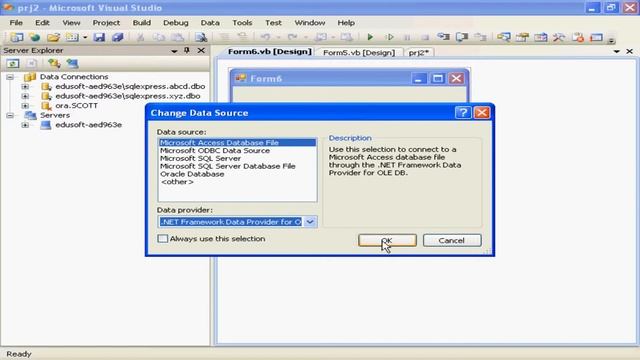This screenshot has width=640, height=360.
Task: Open Server Explorer window position dropdown arrow
Action: [174, 51]
